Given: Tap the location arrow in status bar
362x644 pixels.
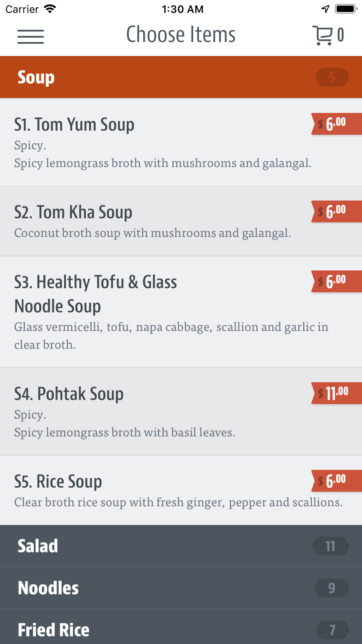Looking at the screenshot, I should point(325,9).
